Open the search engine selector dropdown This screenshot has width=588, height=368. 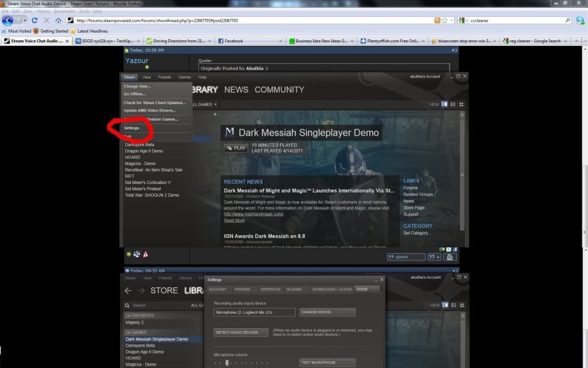pyautogui.click(x=463, y=20)
